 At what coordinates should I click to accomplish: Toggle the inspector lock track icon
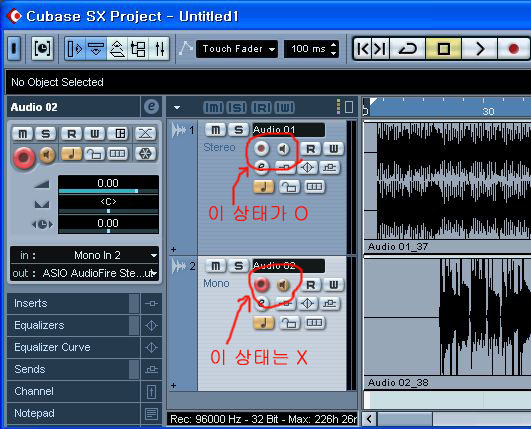coord(94,154)
